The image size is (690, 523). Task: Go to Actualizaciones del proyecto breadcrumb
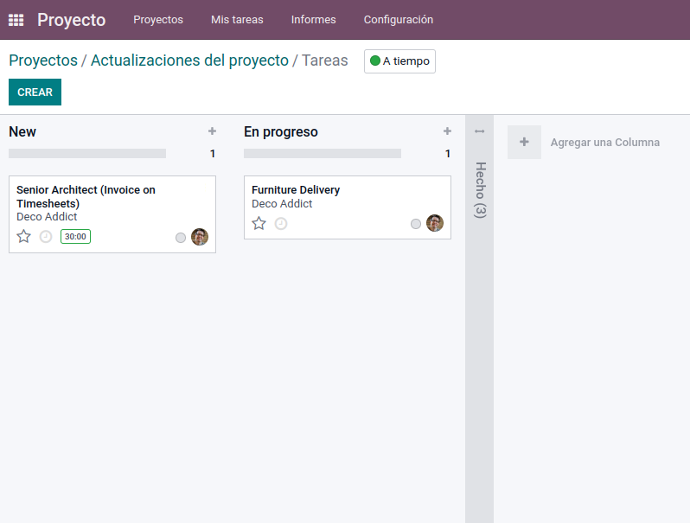(190, 60)
